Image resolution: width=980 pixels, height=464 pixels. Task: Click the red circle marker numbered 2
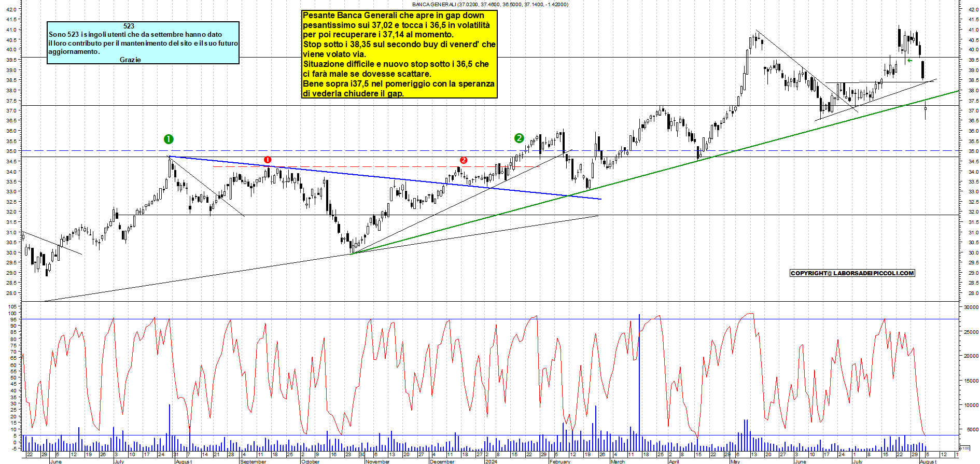(464, 160)
